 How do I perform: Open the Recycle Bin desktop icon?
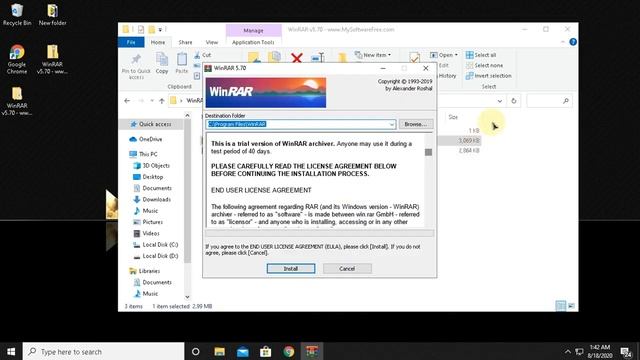[x=17, y=15]
